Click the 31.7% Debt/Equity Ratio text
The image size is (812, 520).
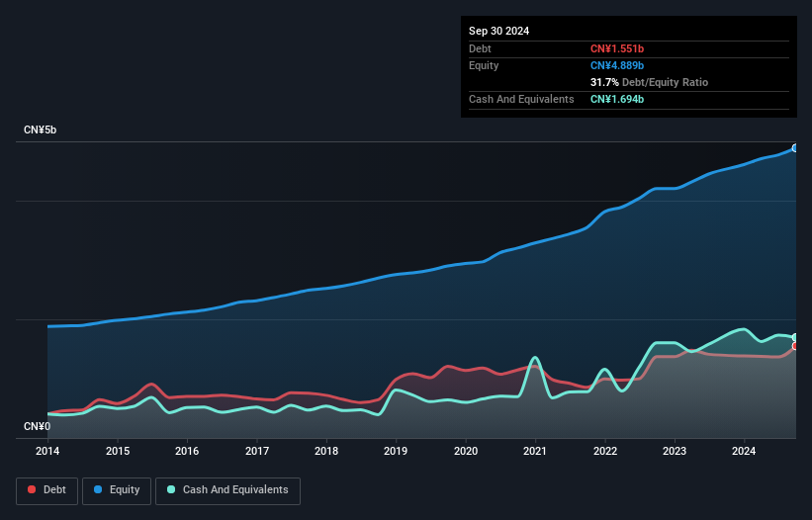[649, 82]
